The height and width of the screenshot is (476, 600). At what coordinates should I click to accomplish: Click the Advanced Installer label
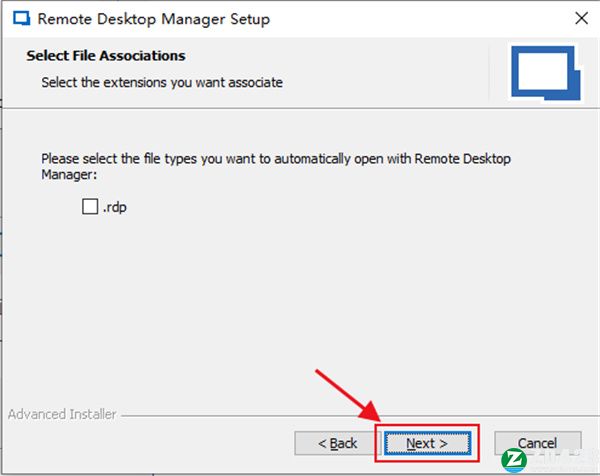pos(62,414)
